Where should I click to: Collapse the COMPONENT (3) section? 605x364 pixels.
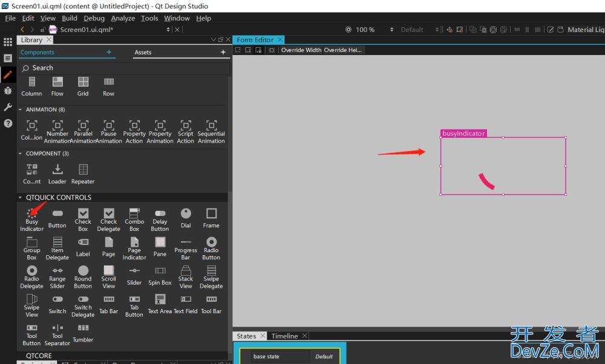20,154
